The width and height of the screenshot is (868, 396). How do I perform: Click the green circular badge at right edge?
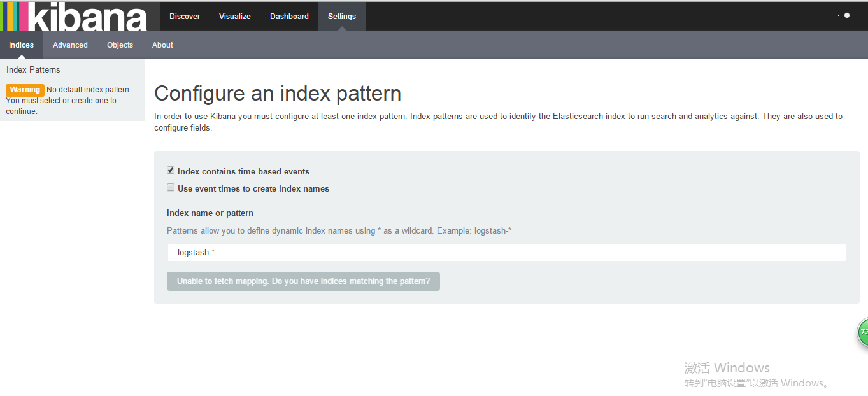pos(863,332)
